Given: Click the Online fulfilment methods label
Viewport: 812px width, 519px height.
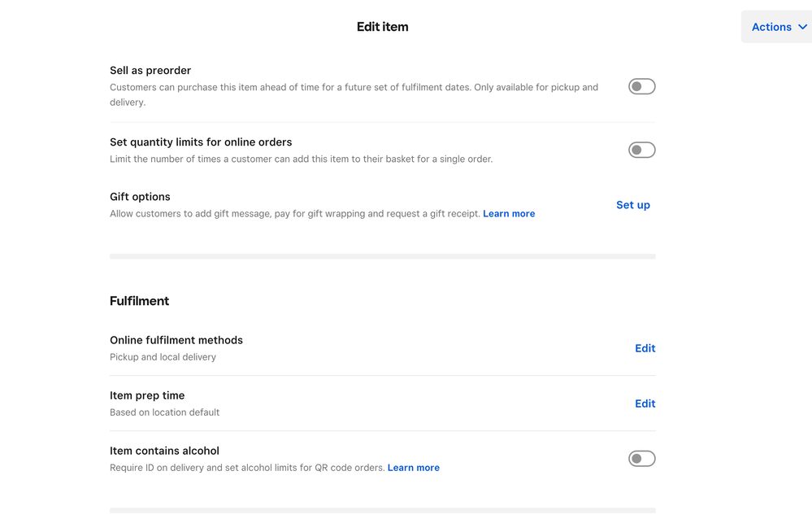Looking at the screenshot, I should click(176, 340).
